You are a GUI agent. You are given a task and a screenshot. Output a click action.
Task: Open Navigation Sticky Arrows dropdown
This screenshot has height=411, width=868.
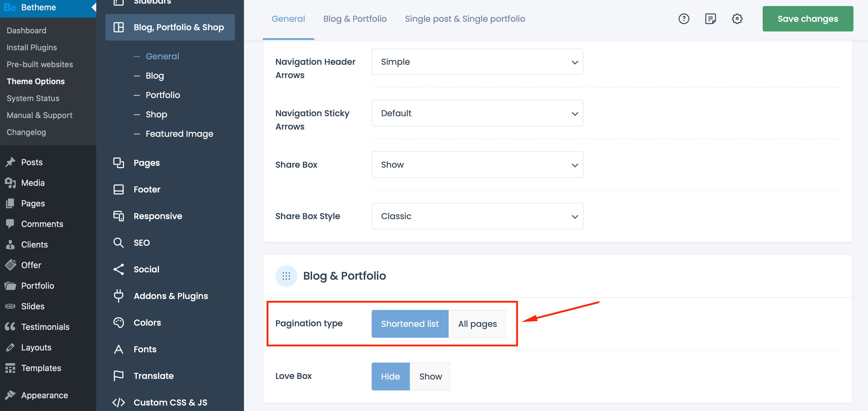coord(477,113)
